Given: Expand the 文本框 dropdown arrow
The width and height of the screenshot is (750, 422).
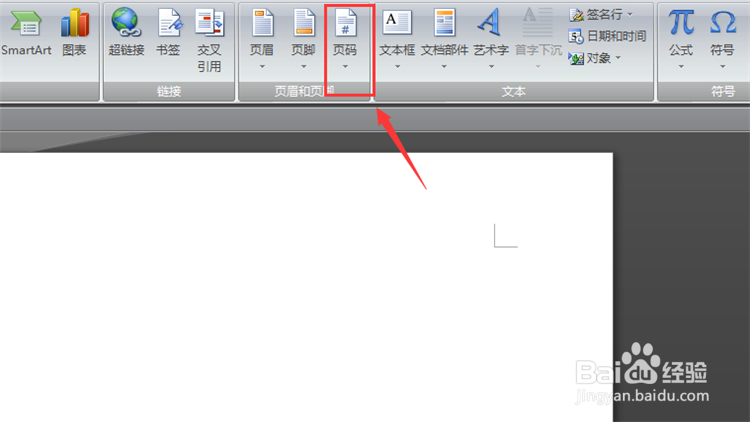Looking at the screenshot, I should click(x=397, y=67).
